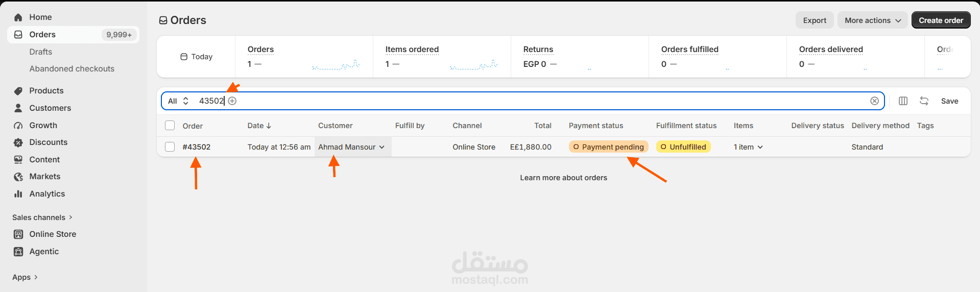Open the Markets menu item
Screen dimensions: 980x292
click(73, 177)
